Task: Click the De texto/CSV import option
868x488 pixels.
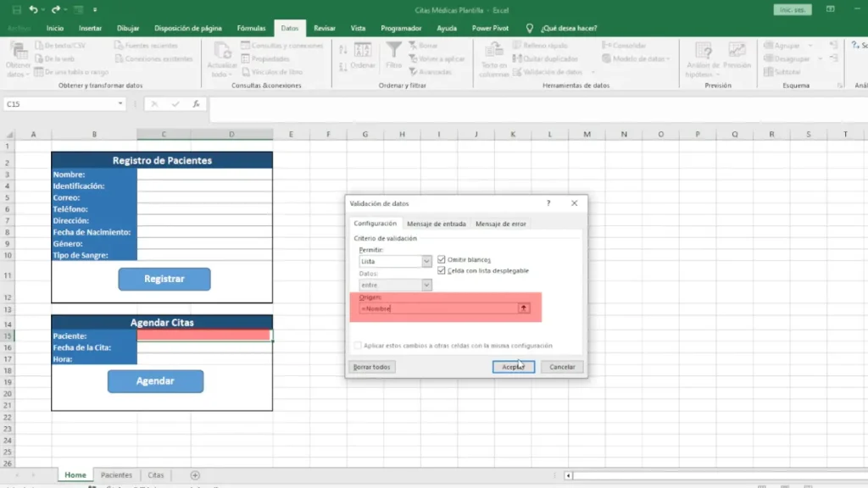Action: coord(60,46)
